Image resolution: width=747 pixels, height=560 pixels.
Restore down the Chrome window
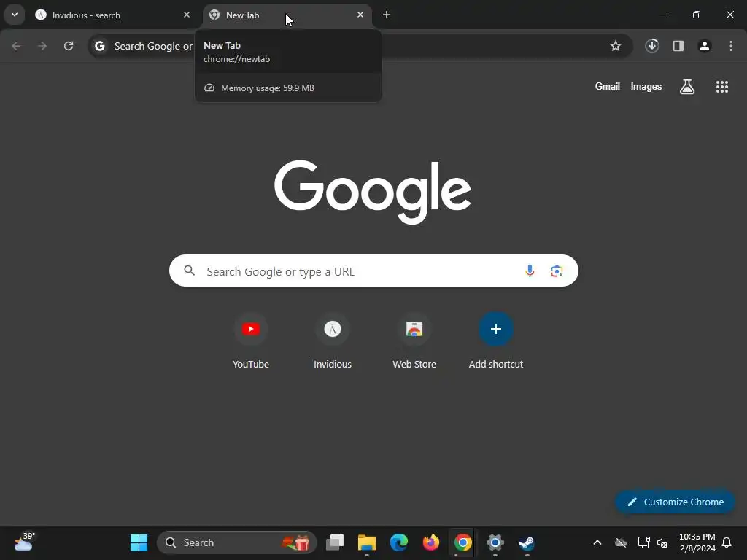pyautogui.click(x=697, y=15)
